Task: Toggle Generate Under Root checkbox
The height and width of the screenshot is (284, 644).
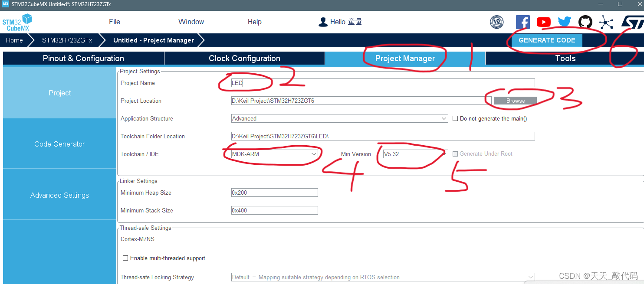Action: (x=455, y=154)
